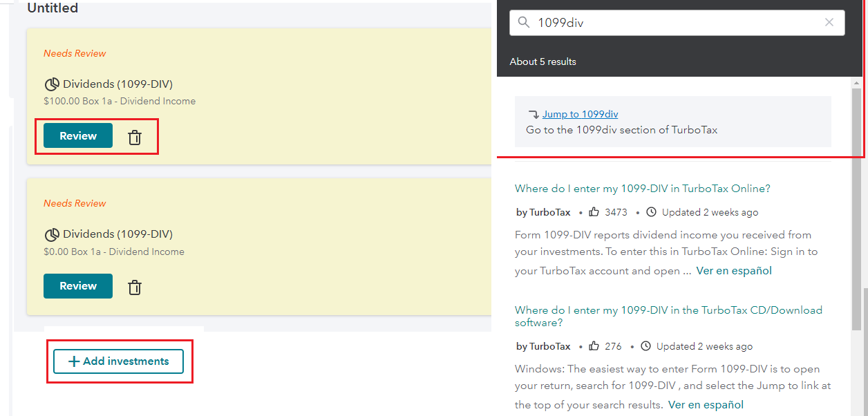The image size is (868, 416).
Task: Click the Untitled heading
Action: [x=53, y=8]
